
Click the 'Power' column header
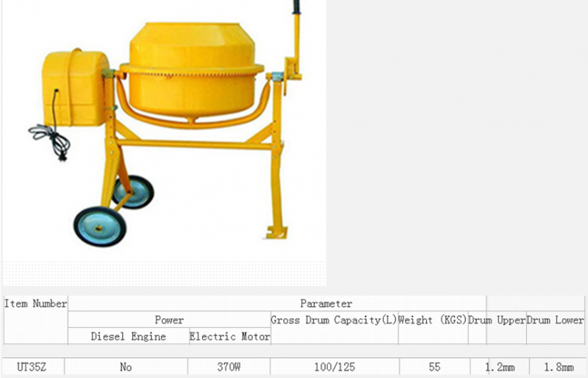click(x=169, y=320)
